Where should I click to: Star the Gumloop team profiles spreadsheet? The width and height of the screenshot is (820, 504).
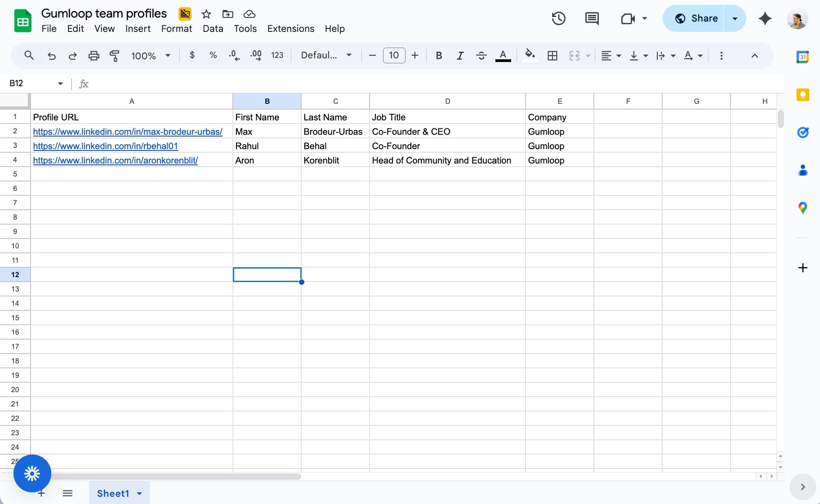(206, 13)
